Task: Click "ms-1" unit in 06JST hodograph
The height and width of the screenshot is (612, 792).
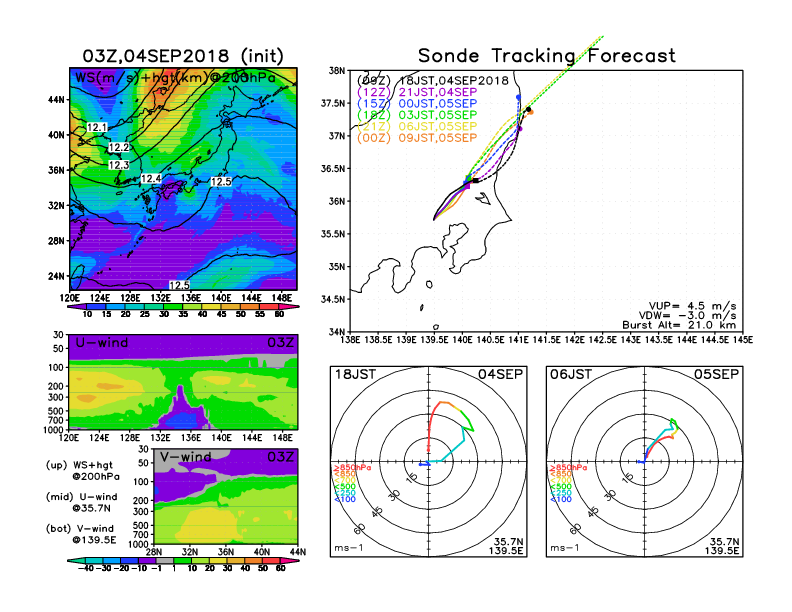Action: 565,548
